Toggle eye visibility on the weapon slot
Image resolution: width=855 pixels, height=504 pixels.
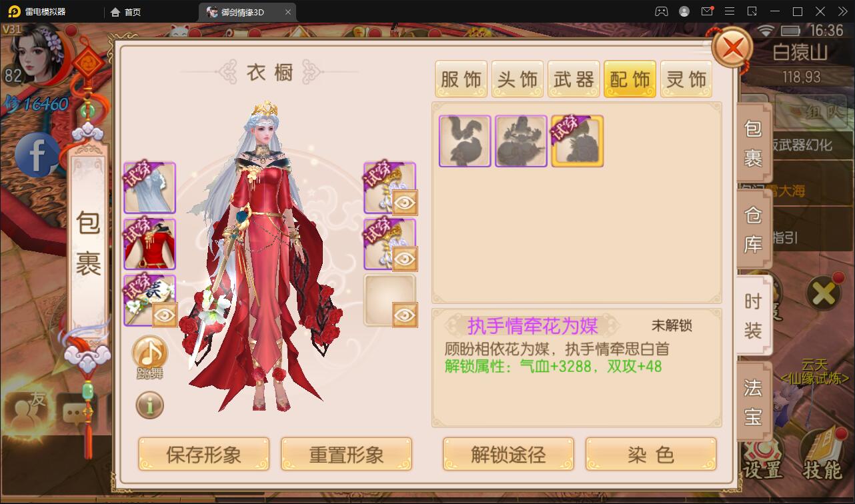coord(165,315)
